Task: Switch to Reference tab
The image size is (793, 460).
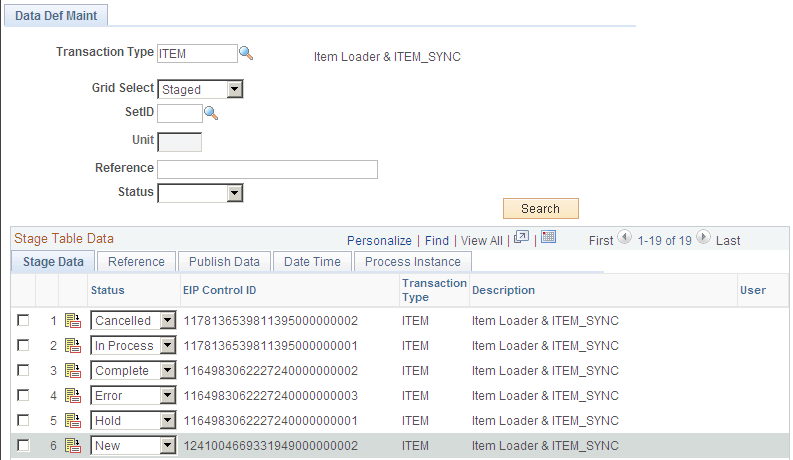Action: 136,261
